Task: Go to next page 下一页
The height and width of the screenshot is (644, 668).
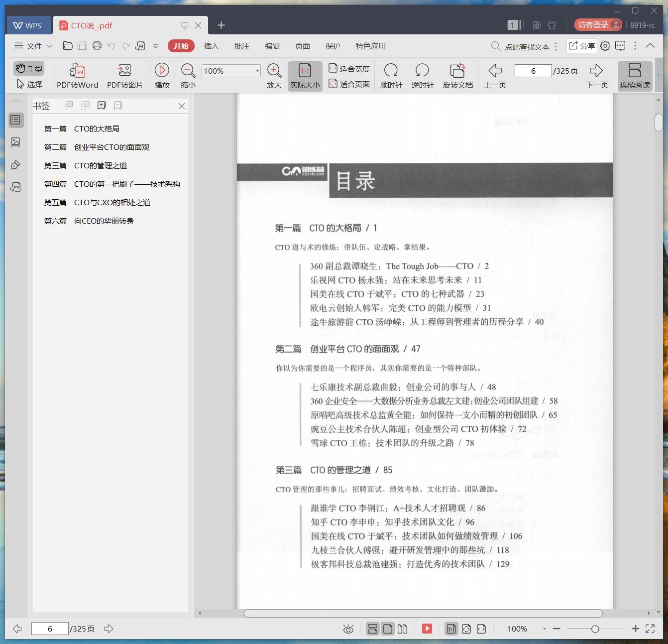Action: [597, 76]
